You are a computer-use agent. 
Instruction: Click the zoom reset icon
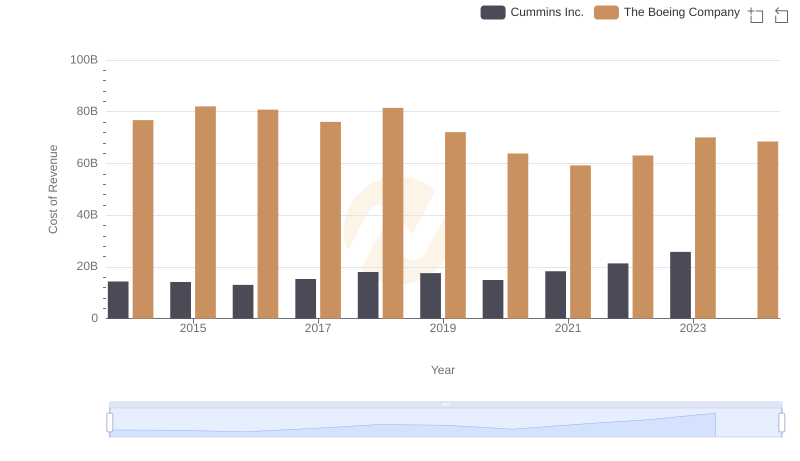tap(781, 15)
